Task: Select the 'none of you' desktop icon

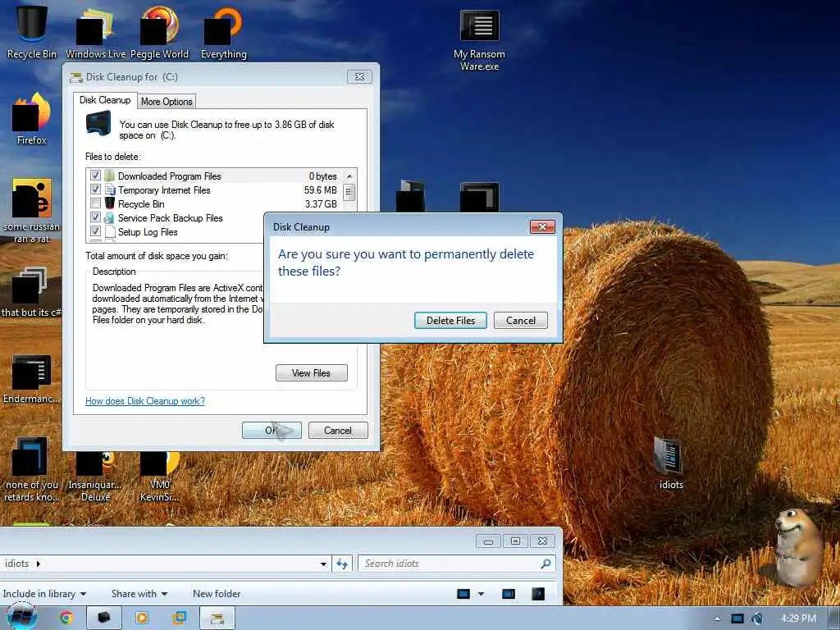Action: coord(32,470)
